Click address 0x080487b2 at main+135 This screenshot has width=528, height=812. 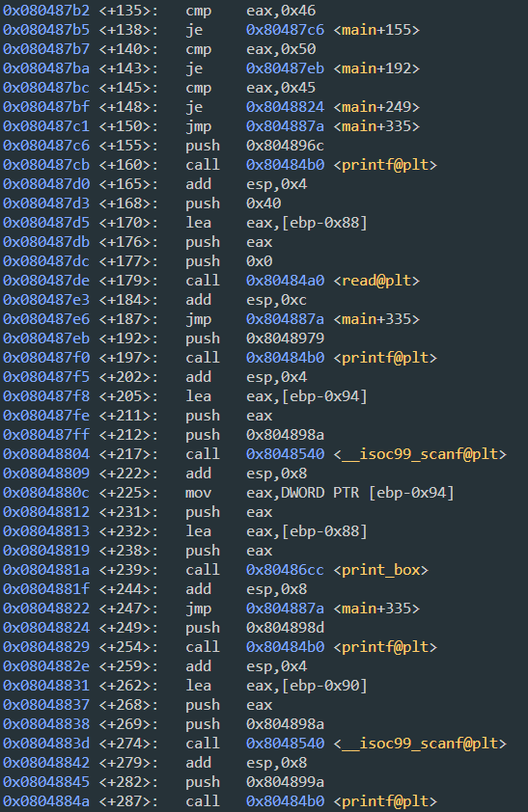click(46, 11)
